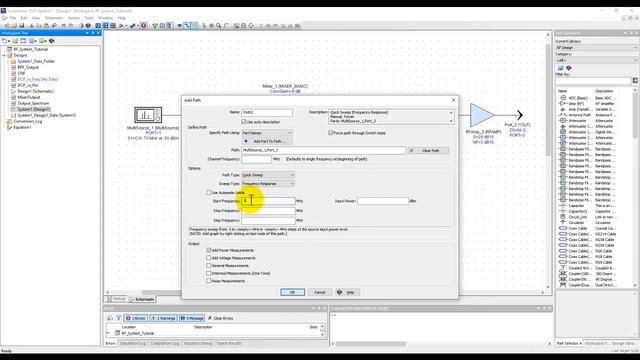Switch to the Simulation Log tab
This screenshot has width=640, height=360.
coord(133,344)
